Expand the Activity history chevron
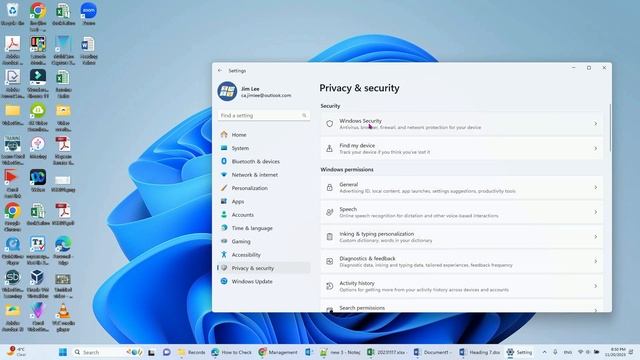This screenshot has width=640, height=360. [596, 286]
